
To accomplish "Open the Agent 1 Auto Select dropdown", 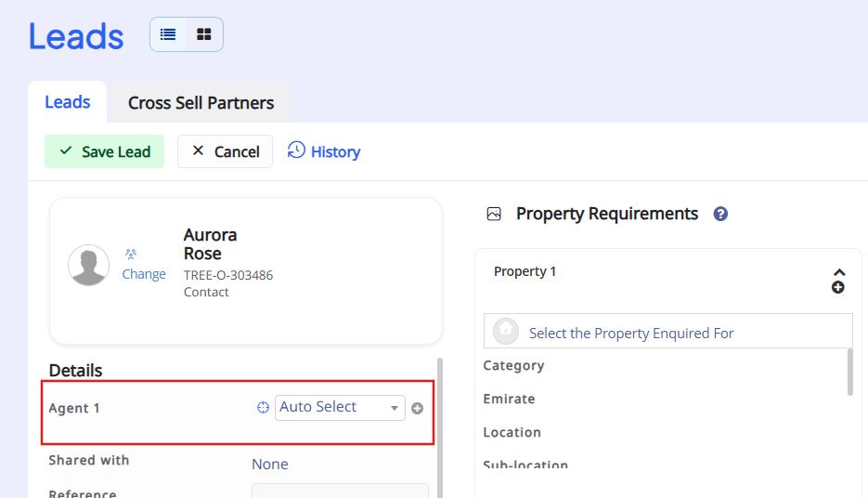I will tap(340, 407).
